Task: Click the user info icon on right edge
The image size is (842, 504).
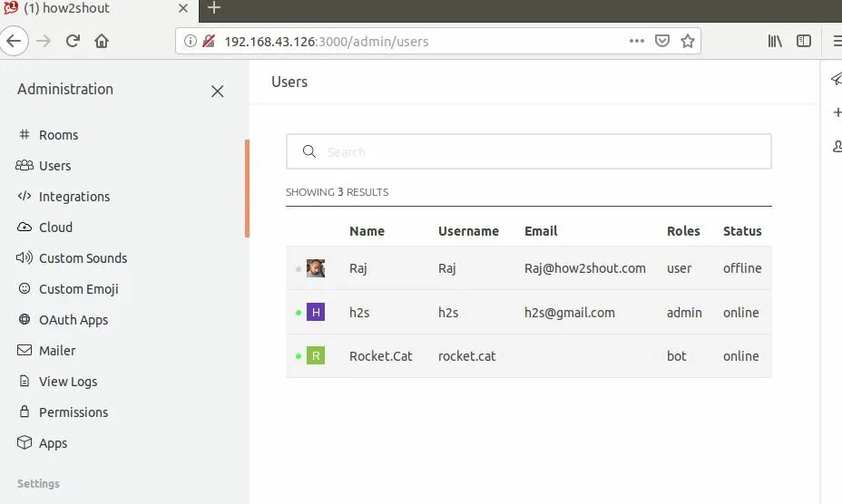Action: [837, 146]
